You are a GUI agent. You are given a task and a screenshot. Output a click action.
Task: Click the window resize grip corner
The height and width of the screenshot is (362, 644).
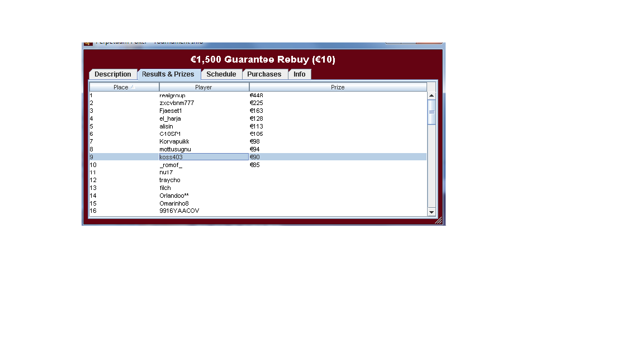click(439, 221)
